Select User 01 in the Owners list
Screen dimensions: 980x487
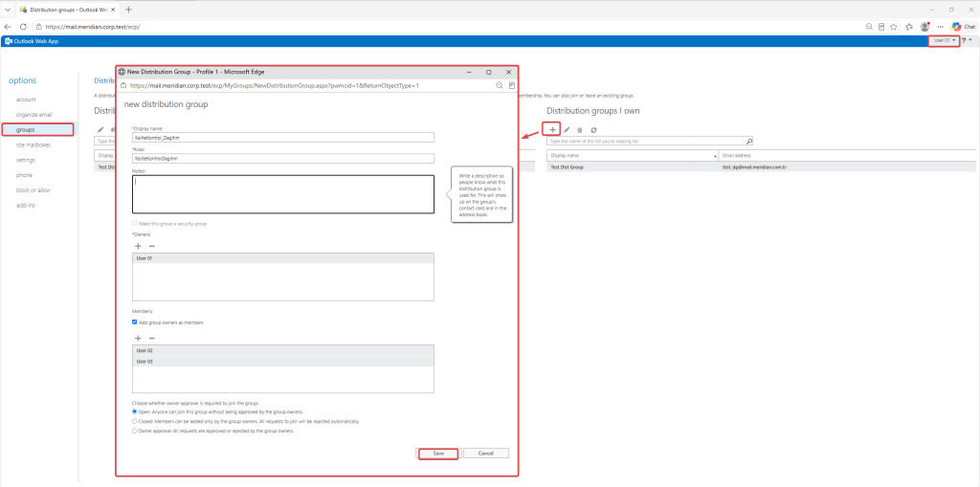pyautogui.click(x=283, y=258)
